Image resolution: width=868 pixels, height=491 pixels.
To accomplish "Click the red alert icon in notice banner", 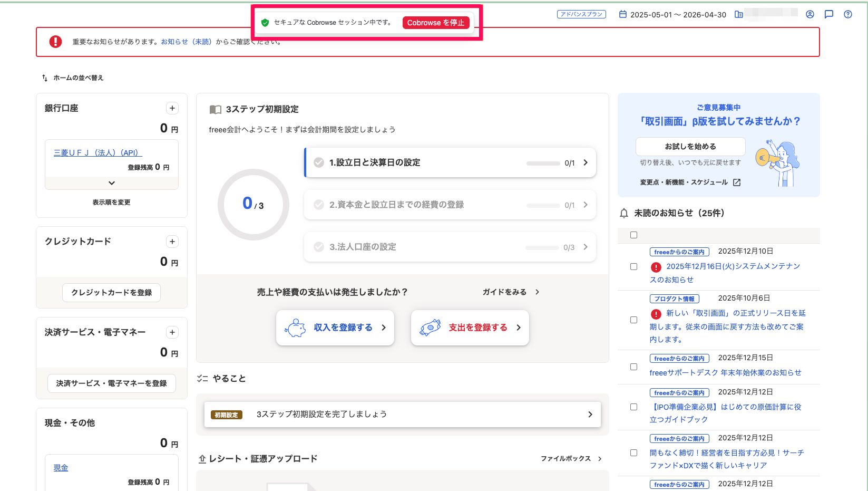I will tap(55, 42).
